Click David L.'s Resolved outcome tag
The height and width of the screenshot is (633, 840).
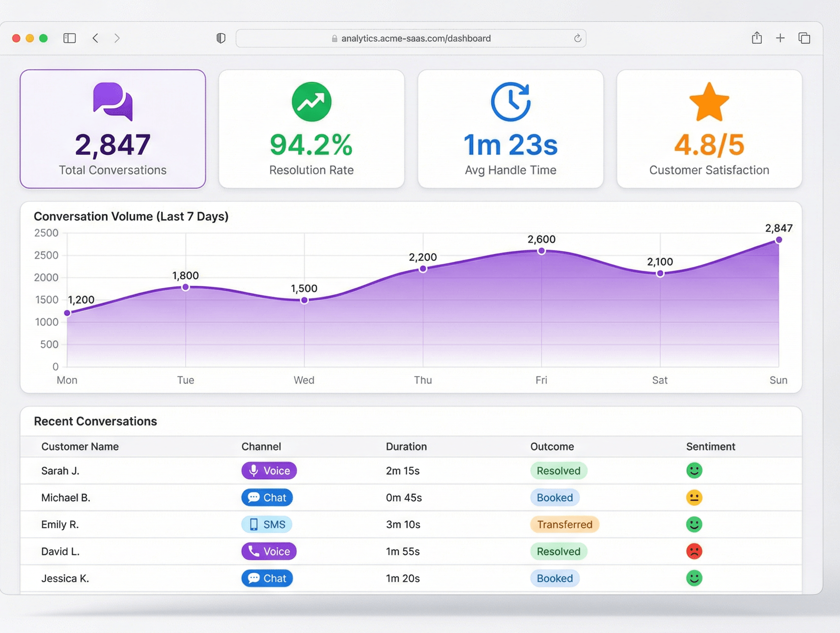559,551
